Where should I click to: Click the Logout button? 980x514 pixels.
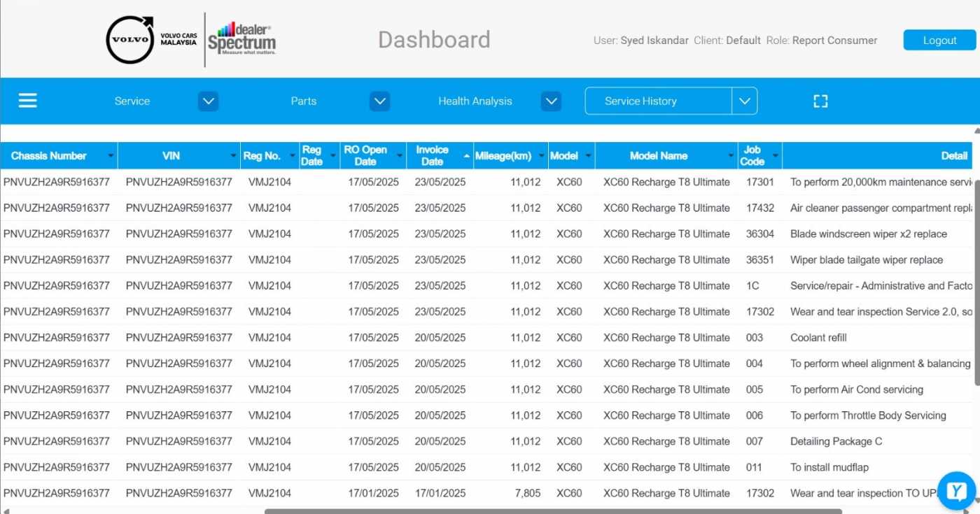[x=939, y=40]
